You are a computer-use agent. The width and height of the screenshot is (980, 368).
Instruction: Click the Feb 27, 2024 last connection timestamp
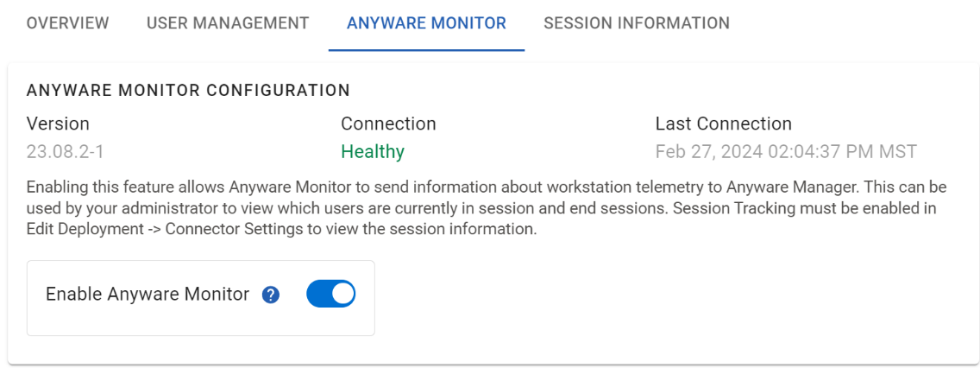[786, 152]
